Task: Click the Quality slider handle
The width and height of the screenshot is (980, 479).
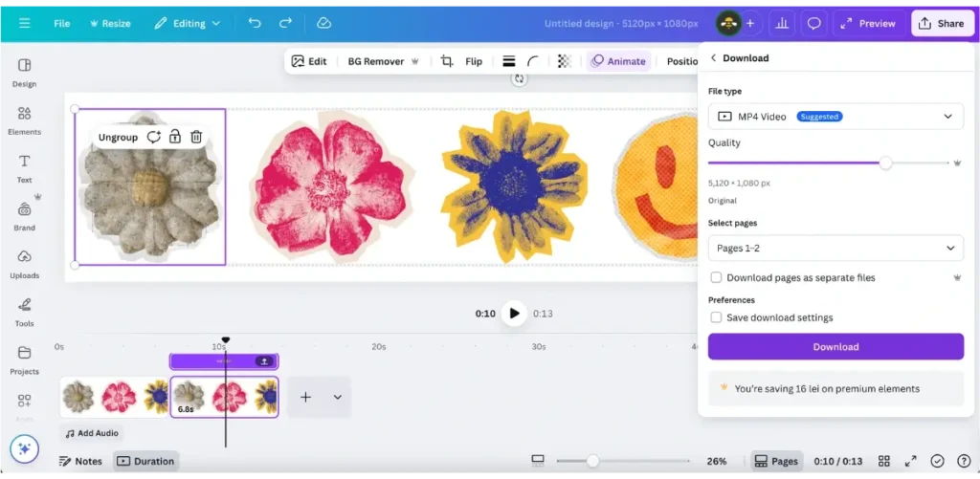Action: point(885,163)
